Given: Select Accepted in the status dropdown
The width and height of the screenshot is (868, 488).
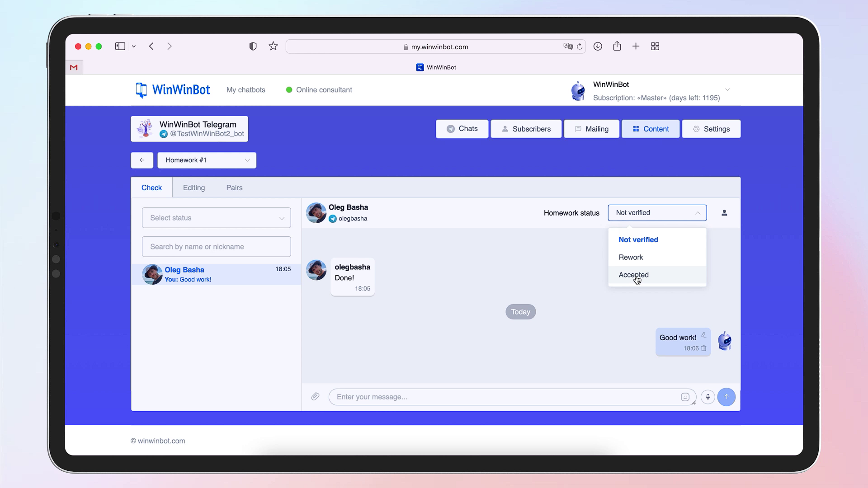Looking at the screenshot, I should point(633,275).
